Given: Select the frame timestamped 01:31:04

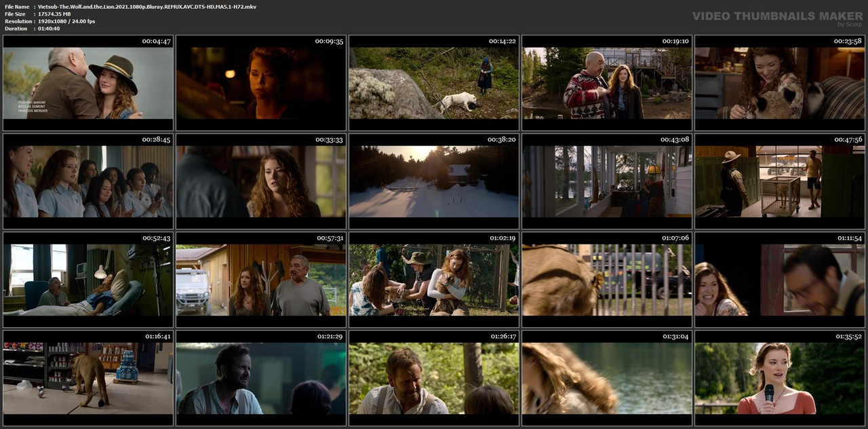Looking at the screenshot, I should point(607,378).
